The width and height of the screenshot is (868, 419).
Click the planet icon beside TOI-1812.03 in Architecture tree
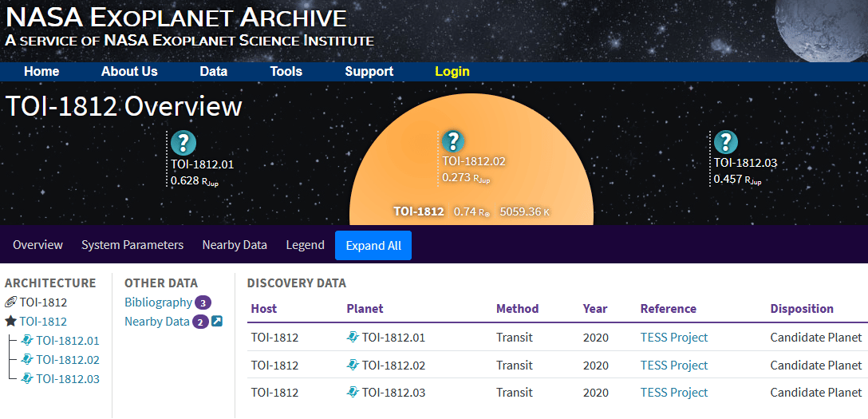pyautogui.click(x=28, y=379)
